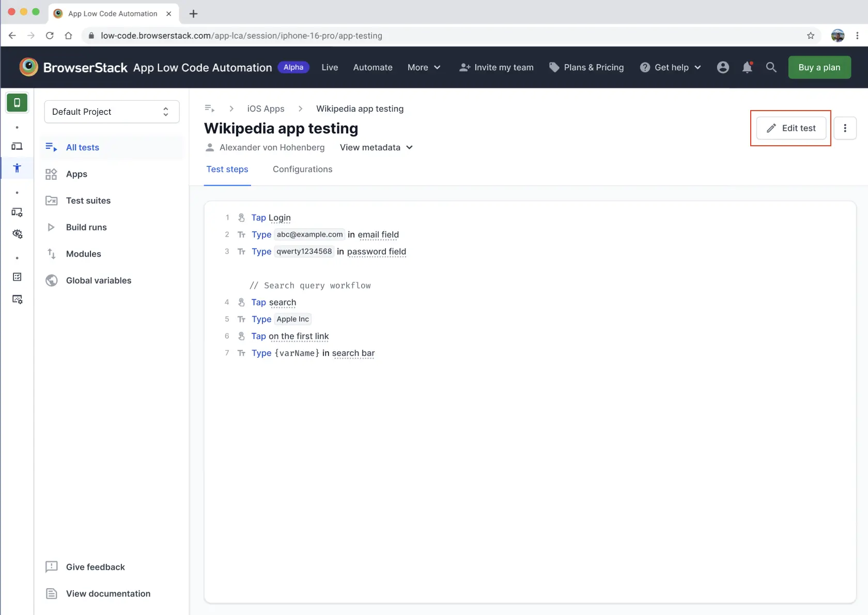Open Give feedback at the bottom sidebar
868x615 pixels.
pos(86,567)
